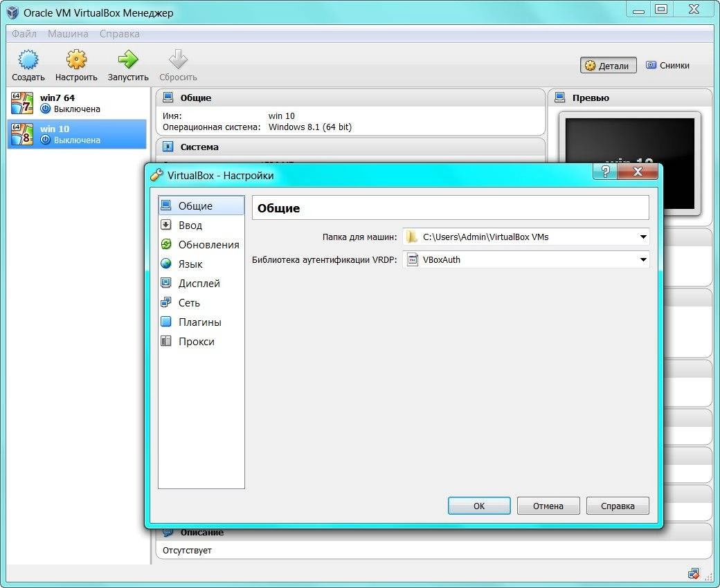Click the Windows 8.1 (64 bit) OS value
The width and height of the screenshot is (720, 588).
pos(310,127)
